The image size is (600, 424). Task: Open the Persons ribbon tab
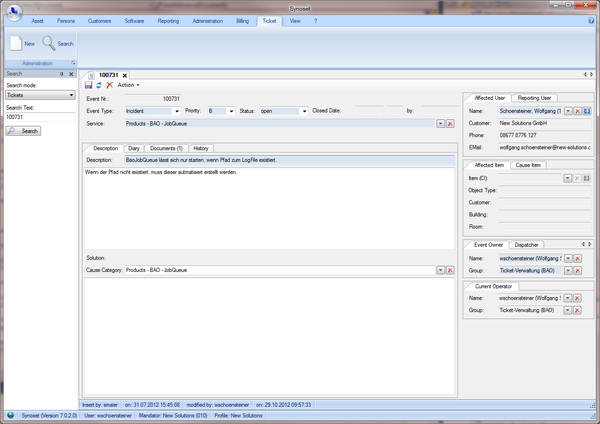66,21
